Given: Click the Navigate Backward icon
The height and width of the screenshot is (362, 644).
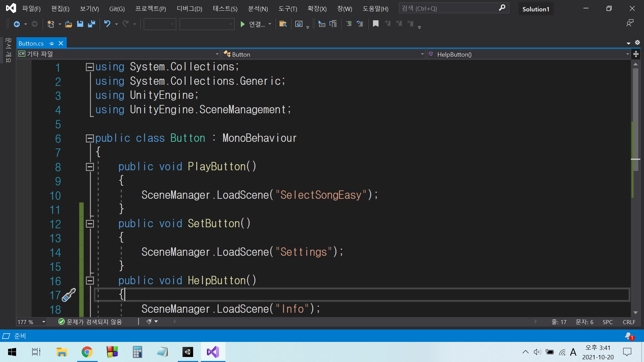Looking at the screenshot, I should click(x=17, y=24).
